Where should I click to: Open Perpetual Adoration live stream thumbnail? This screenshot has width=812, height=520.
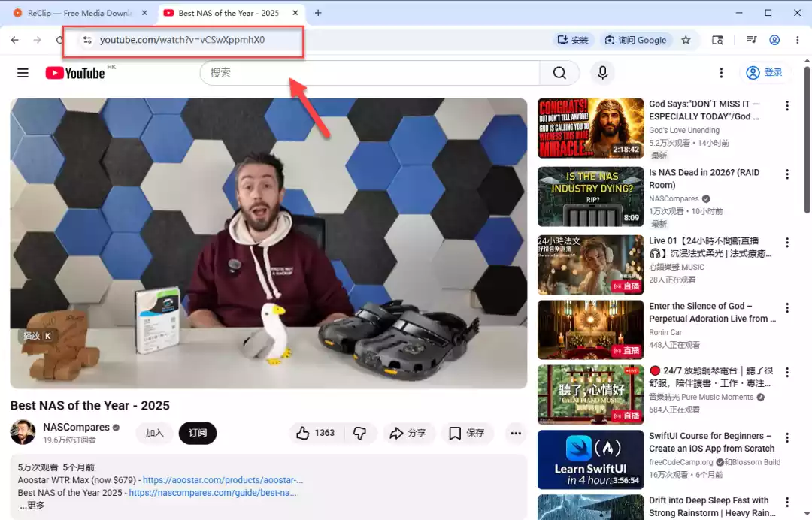pyautogui.click(x=590, y=330)
